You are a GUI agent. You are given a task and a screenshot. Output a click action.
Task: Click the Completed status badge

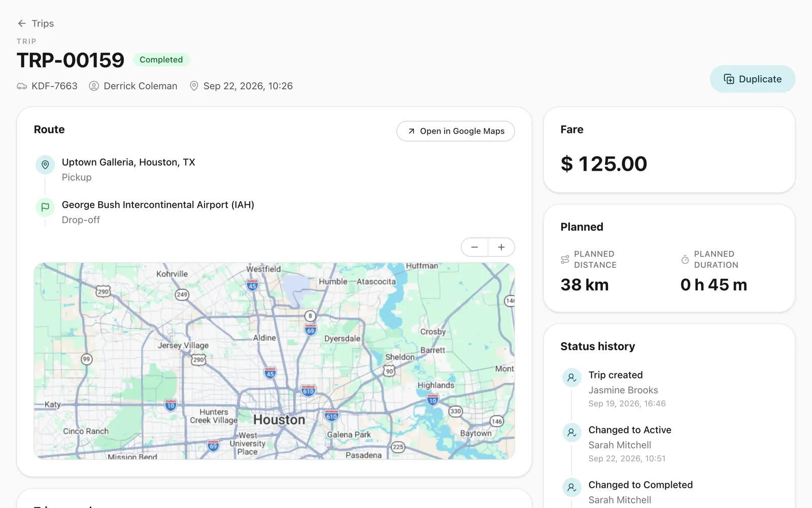point(161,59)
